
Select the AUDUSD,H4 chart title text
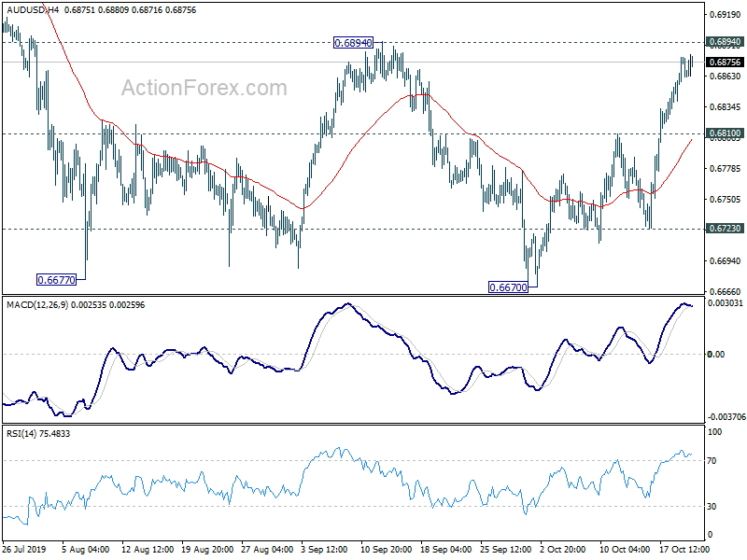[x=33, y=10]
